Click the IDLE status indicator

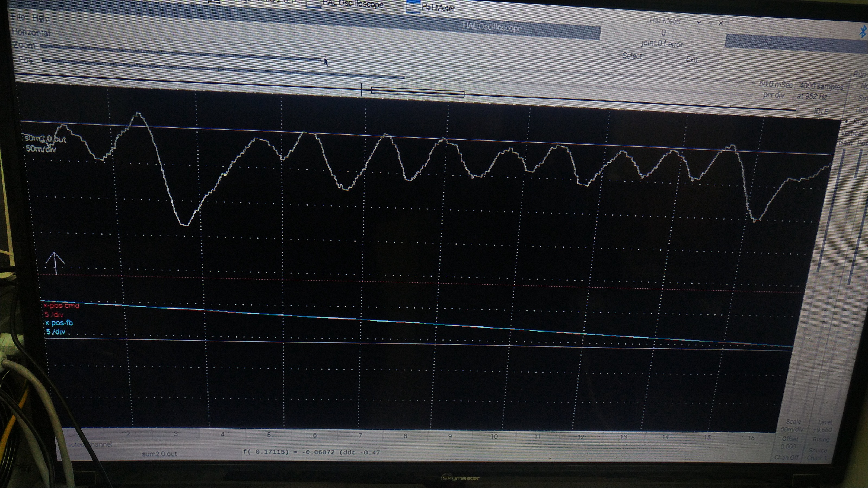click(x=821, y=111)
